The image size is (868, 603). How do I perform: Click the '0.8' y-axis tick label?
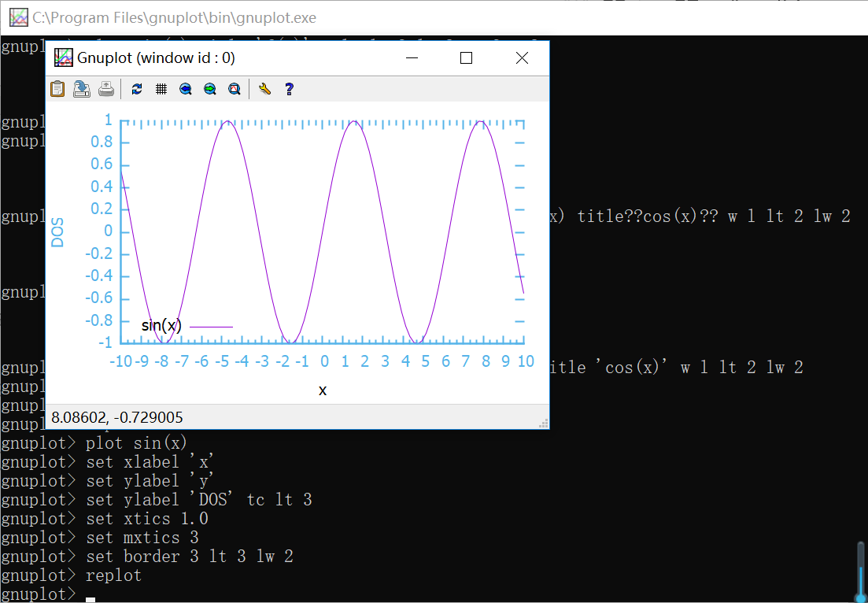102,142
